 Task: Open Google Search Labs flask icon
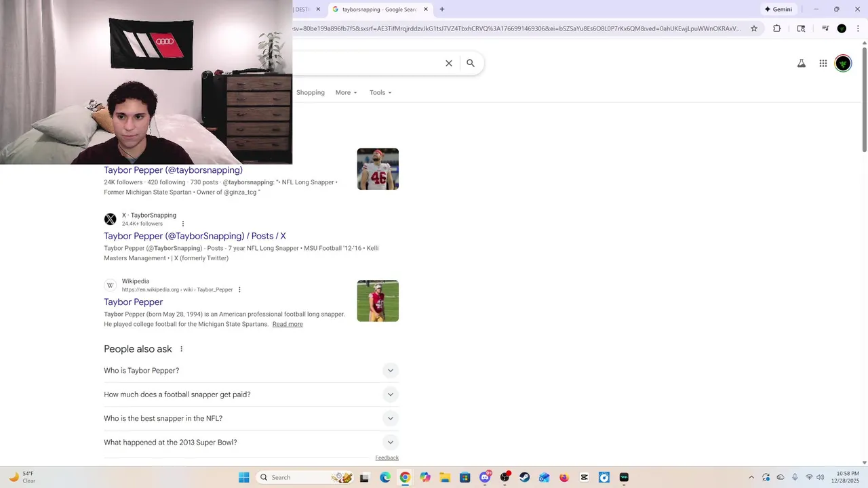tap(801, 63)
